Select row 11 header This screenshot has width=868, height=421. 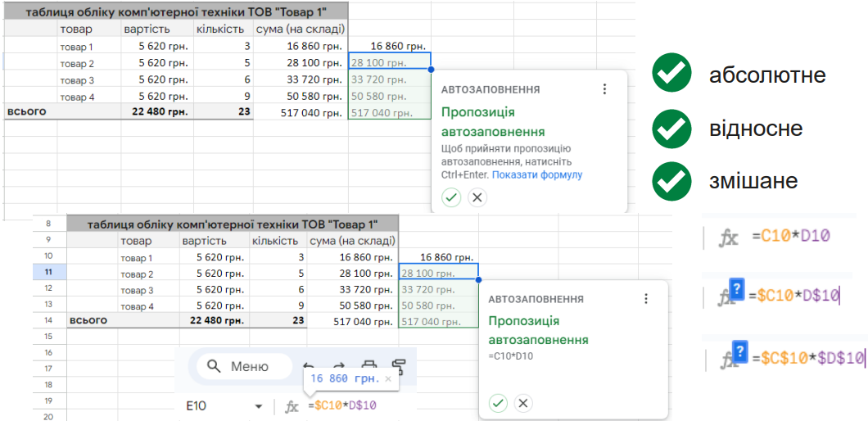(49, 273)
